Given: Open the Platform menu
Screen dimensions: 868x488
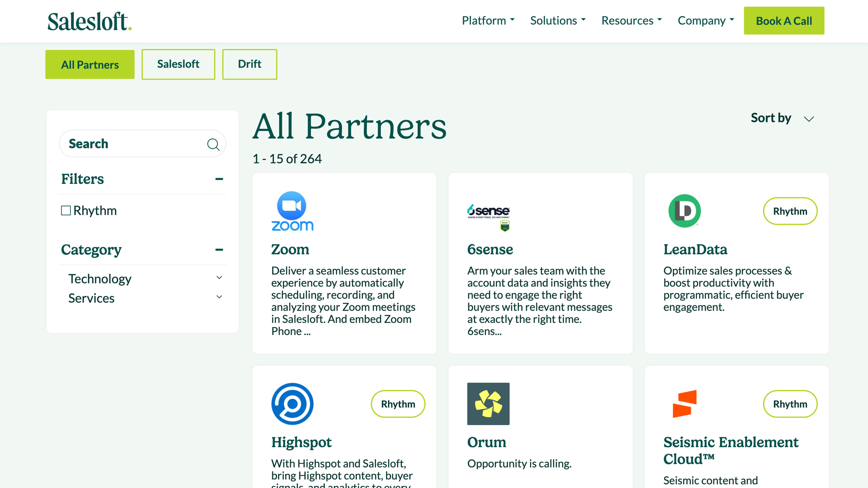Looking at the screenshot, I should click(488, 21).
